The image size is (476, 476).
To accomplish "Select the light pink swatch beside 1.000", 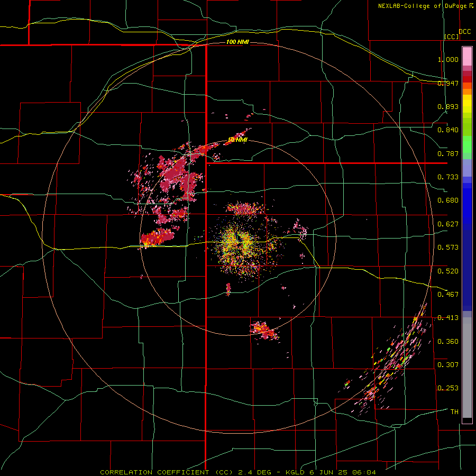I will pos(467,57).
